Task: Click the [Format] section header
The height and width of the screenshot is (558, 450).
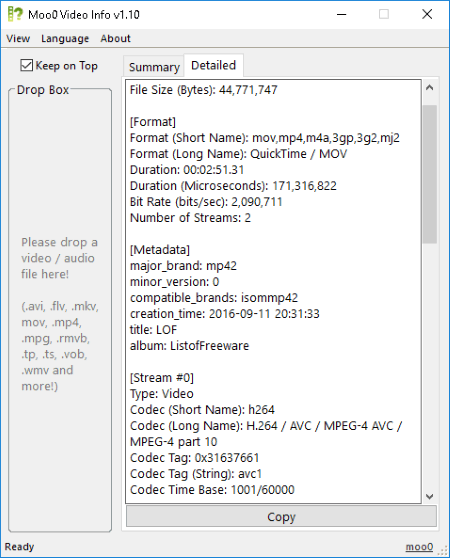Action: pyautogui.click(x=153, y=122)
